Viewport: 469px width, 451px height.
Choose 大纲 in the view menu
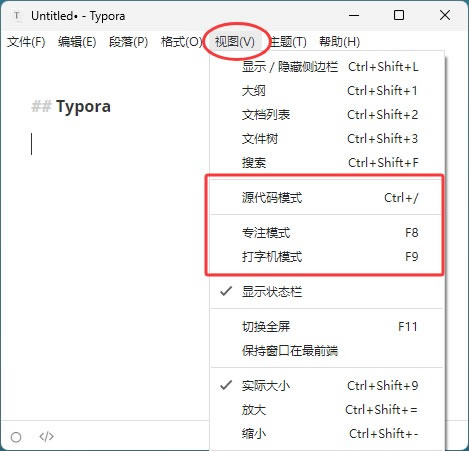click(327, 91)
